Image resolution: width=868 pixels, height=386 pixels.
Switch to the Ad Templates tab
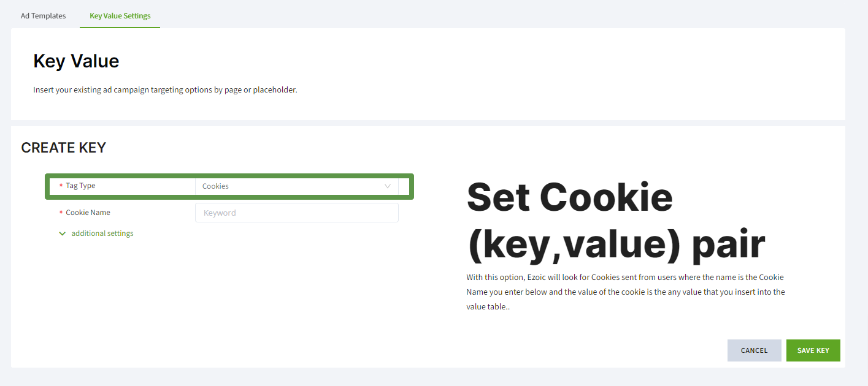43,16
